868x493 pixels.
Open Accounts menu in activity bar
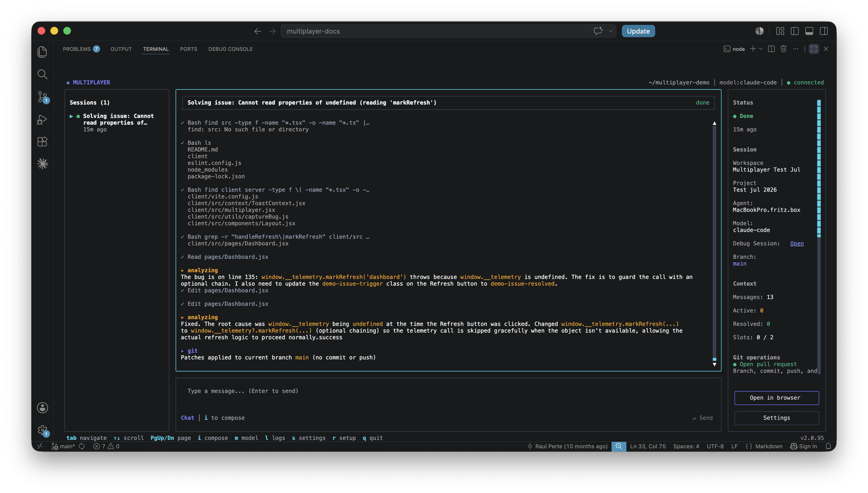point(42,408)
